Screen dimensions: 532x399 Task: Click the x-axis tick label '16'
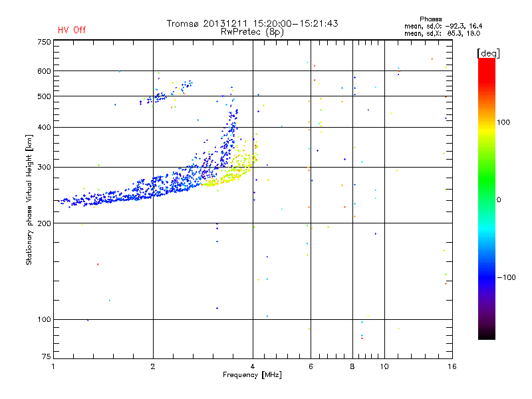point(452,366)
